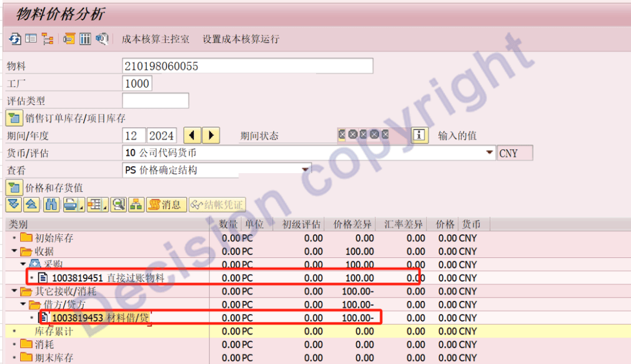Screen dimensions: 631x364
Task: Click the expand all nodes icon
Action: coord(14,204)
